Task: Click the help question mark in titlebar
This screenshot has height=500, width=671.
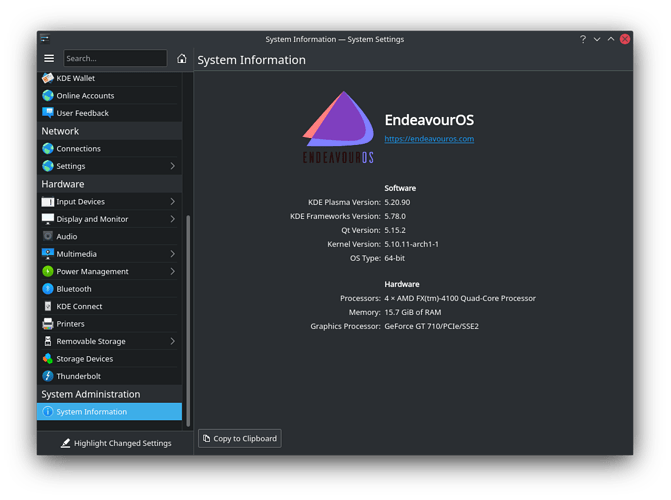Action: 583,39
